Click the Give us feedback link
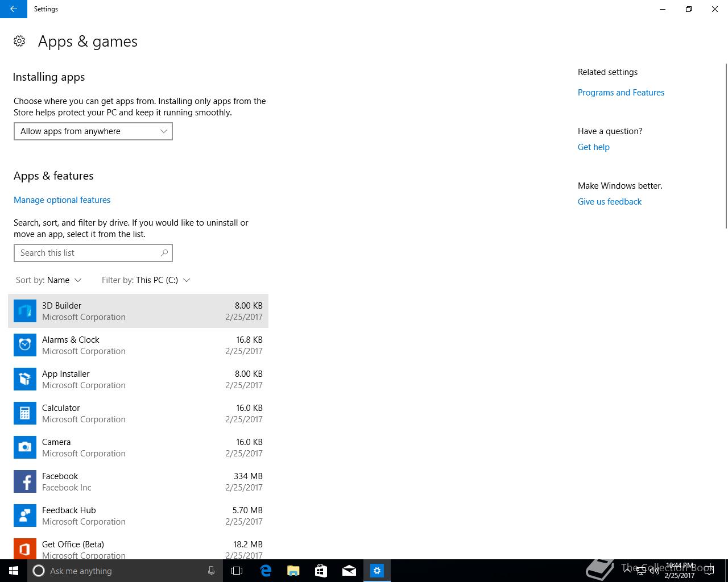728x582 pixels. coord(610,202)
